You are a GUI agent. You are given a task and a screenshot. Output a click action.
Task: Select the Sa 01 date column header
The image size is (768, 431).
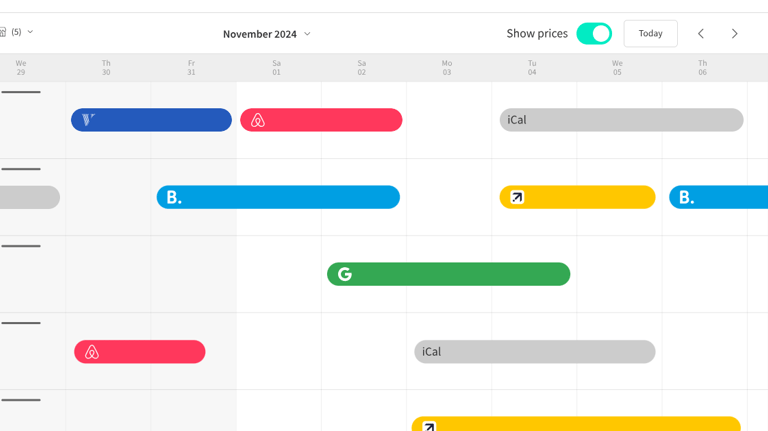(277, 67)
